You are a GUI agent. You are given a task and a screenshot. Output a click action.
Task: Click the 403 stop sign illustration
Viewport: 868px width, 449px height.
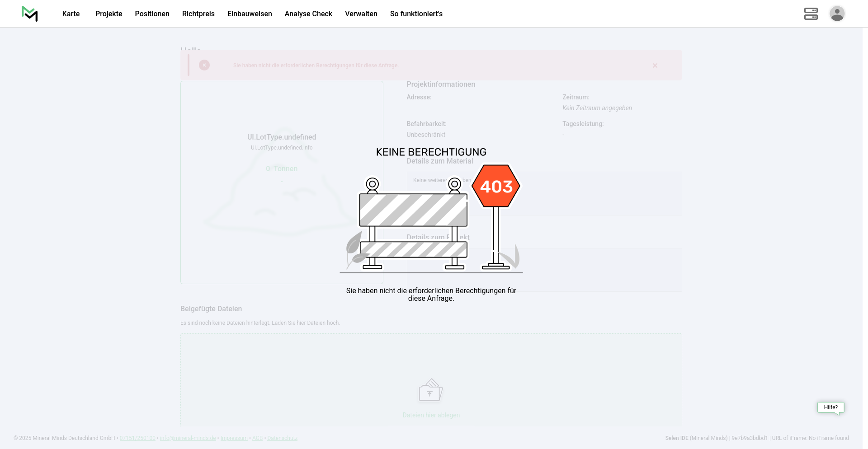click(496, 186)
